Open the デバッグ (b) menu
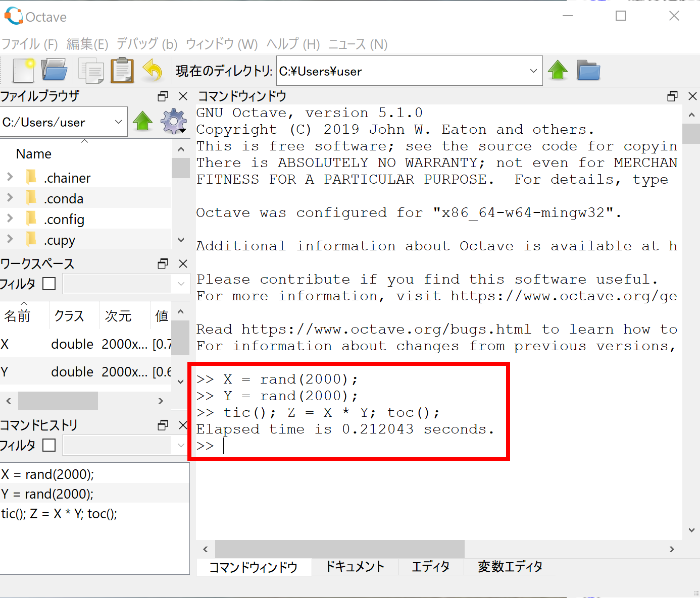Image resolution: width=700 pixels, height=598 pixels. (x=147, y=44)
